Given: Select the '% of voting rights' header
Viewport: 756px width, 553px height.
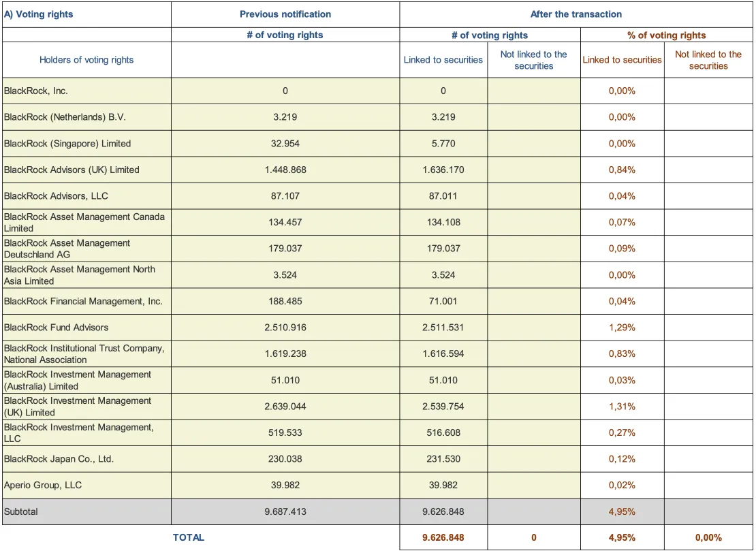Looking at the screenshot, I should [x=666, y=35].
